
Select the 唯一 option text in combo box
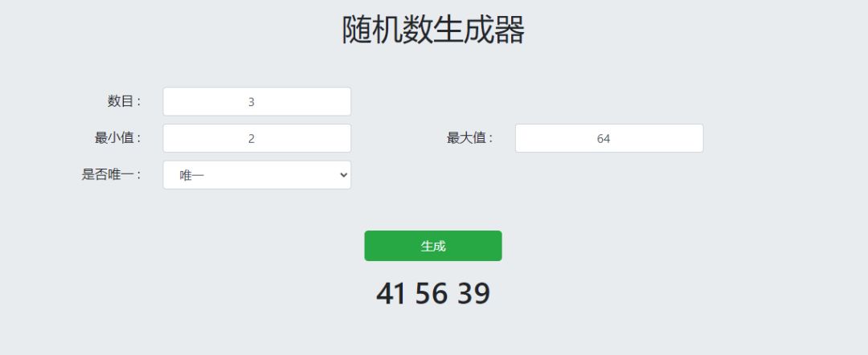192,175
